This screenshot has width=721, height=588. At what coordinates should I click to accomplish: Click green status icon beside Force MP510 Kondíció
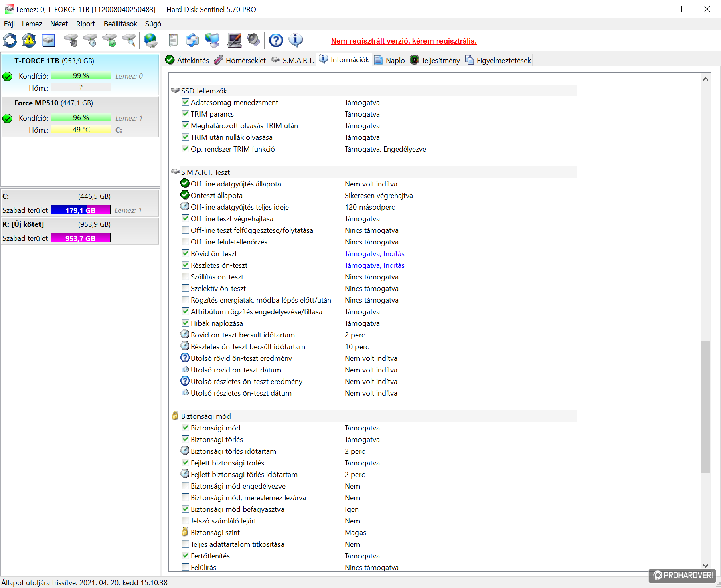(7, 118)
